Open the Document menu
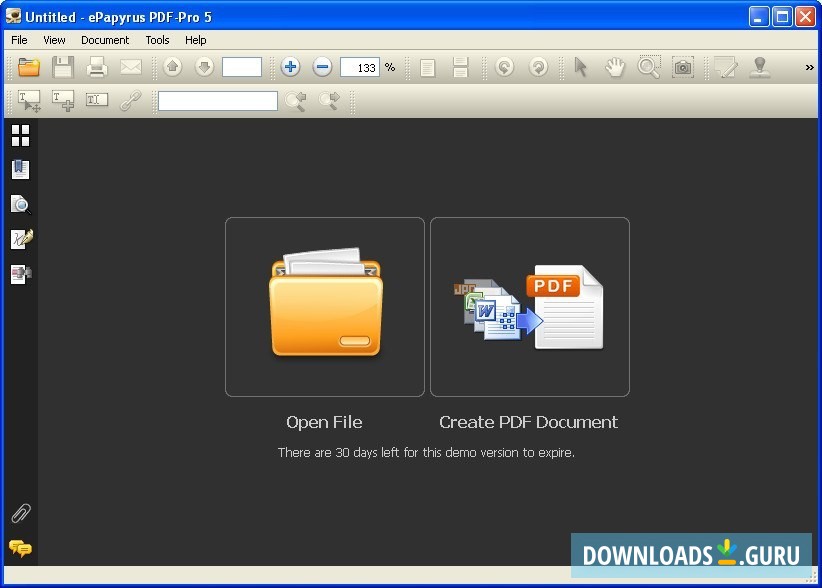822x588 pixels. tap(105, 40)
